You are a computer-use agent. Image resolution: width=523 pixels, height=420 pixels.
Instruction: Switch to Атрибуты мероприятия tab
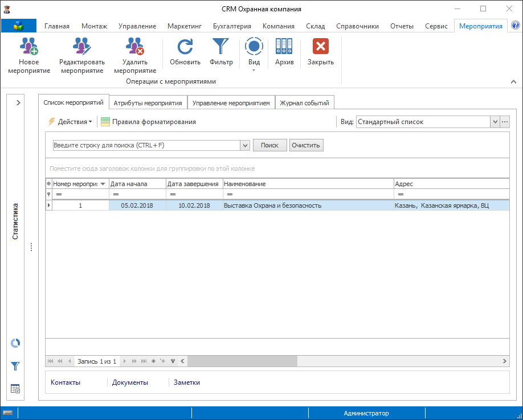[148, 103]
